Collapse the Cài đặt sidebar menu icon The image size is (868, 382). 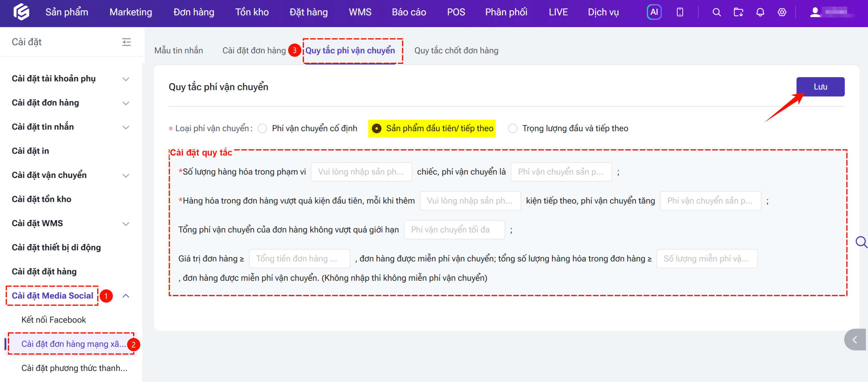coord(126,42)
